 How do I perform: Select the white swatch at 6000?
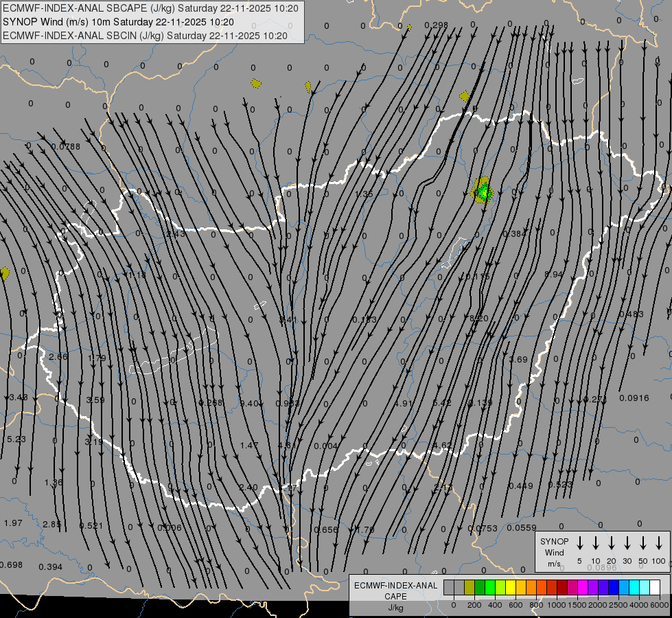click(x=654, y=588)
